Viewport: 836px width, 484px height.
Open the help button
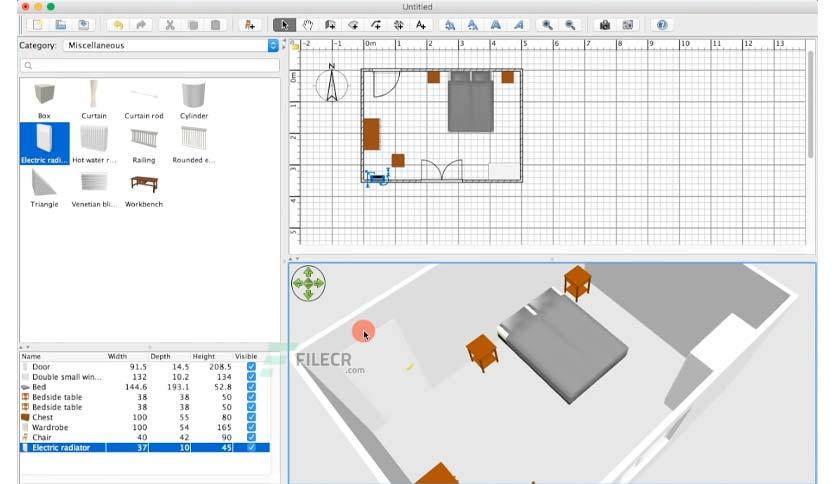click(662, 25)
